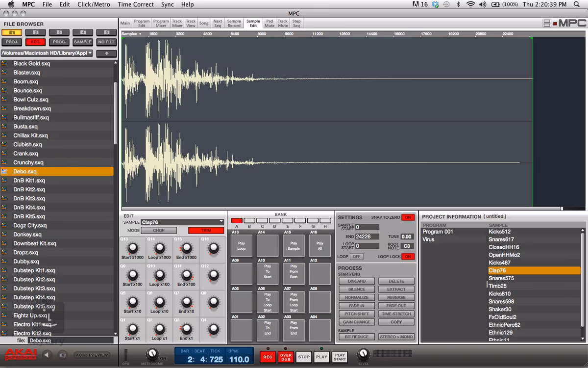588x368 pixels.
Task: Open the Time Correct menu
Action: (x=136, y=4)
